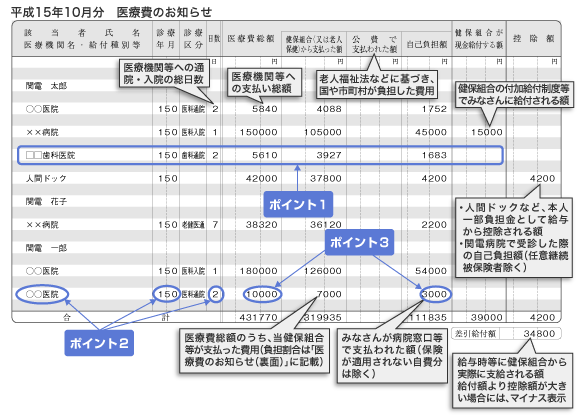The height and width of the screenshot is (415, 579).
Task: Click the ポイント2 blue label
Action: pos(99,343)
